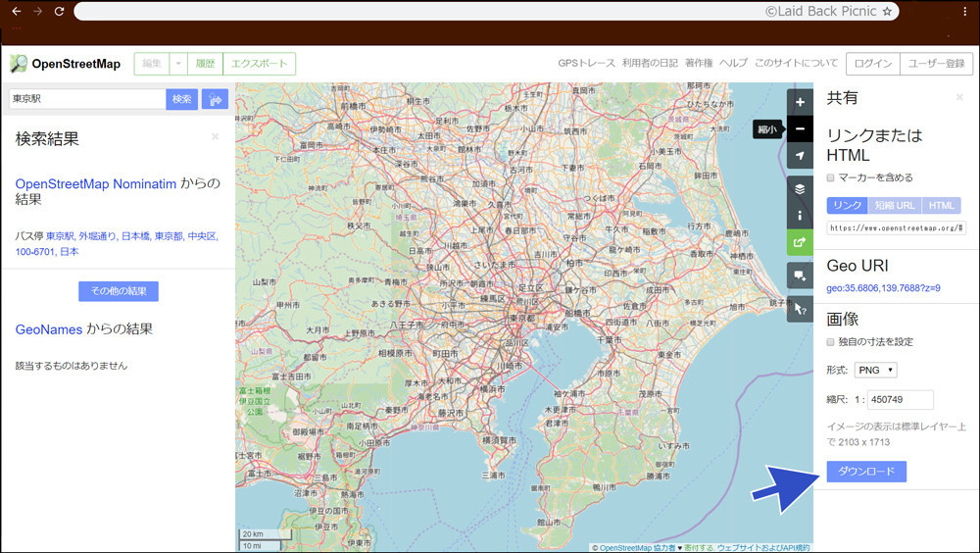The image size is (980, 553).
Task: Click the ログイン button
Action: (x=873, y=63)
